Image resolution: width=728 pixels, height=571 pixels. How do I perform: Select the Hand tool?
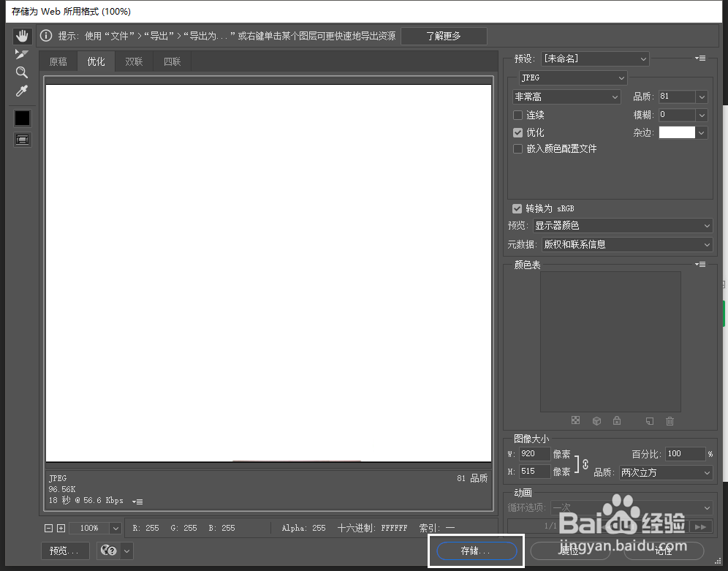coord(21,35)
